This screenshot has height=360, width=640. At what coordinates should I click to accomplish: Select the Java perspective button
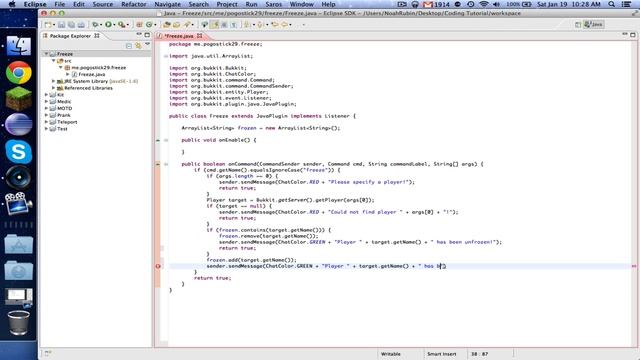point(593,24)
